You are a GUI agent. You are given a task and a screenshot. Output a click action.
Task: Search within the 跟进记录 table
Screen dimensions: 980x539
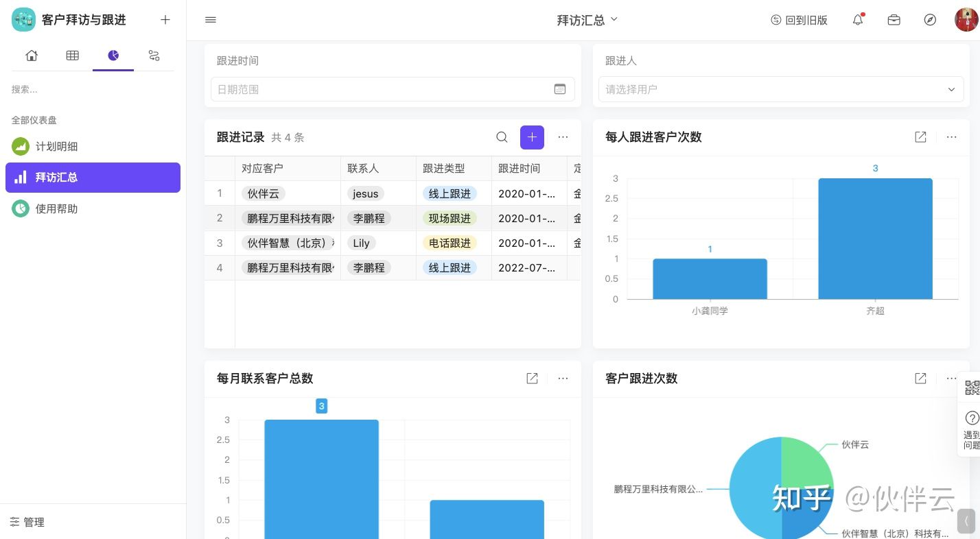coord(502,137)
